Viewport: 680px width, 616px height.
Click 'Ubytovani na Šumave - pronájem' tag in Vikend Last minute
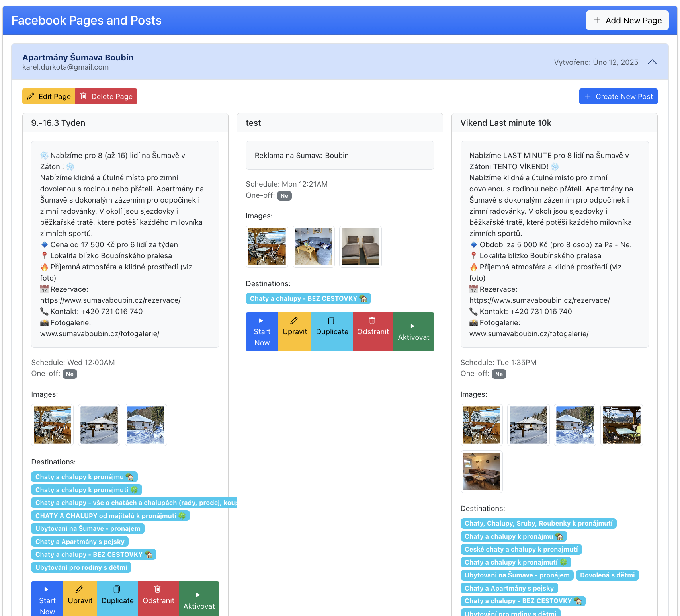[517, 575]
